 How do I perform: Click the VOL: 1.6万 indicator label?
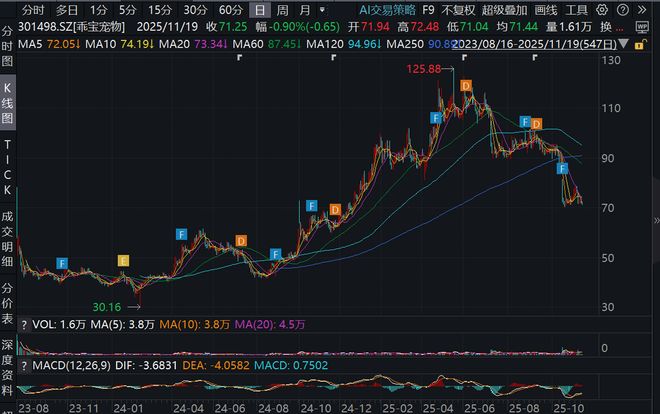[x=59, y=325]
